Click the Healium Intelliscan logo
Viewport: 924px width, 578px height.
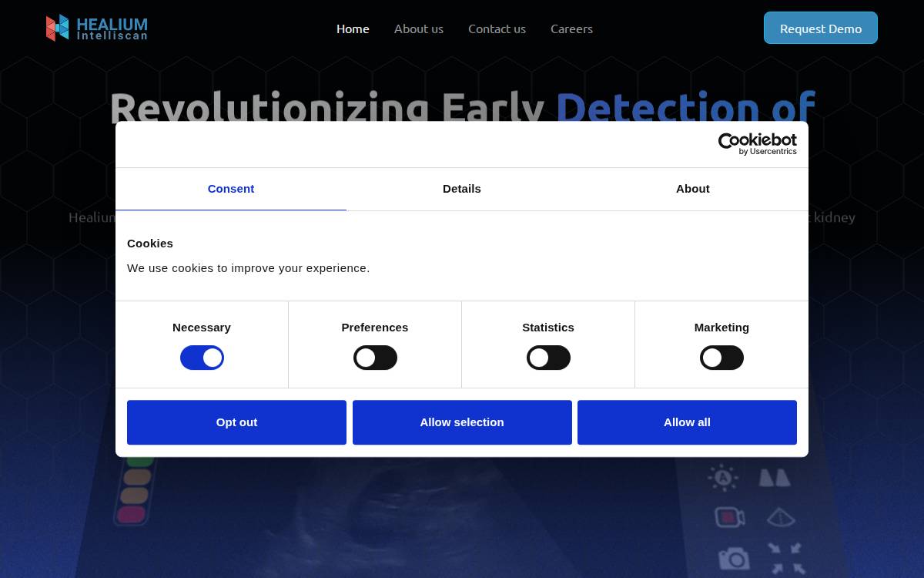(x=96, y=28)
